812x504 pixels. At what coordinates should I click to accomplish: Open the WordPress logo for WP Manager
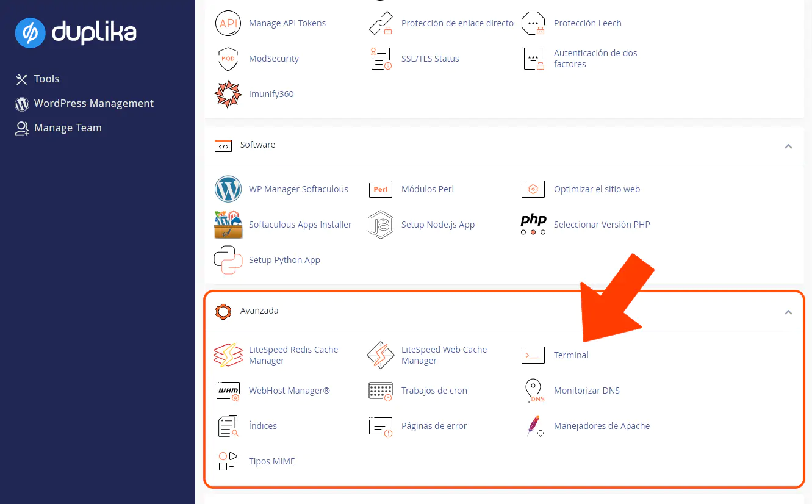pos(228,189)
